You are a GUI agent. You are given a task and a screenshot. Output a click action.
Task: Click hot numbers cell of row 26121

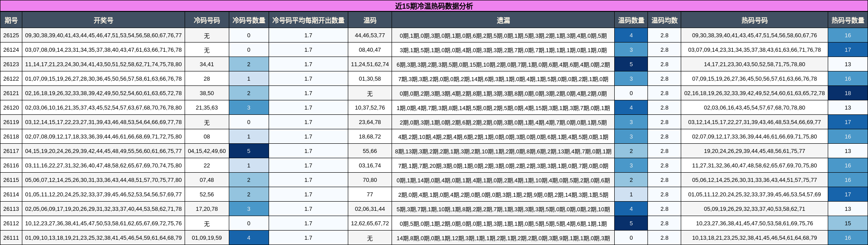click(x=755, y=93)
